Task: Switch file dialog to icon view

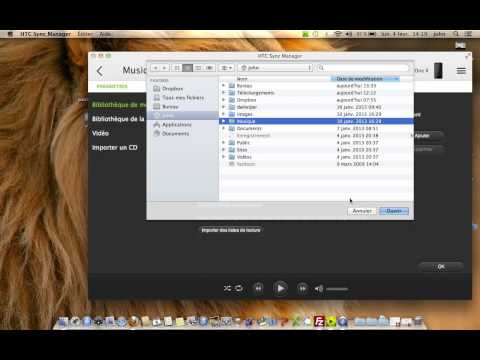Action: click(177, 68)
